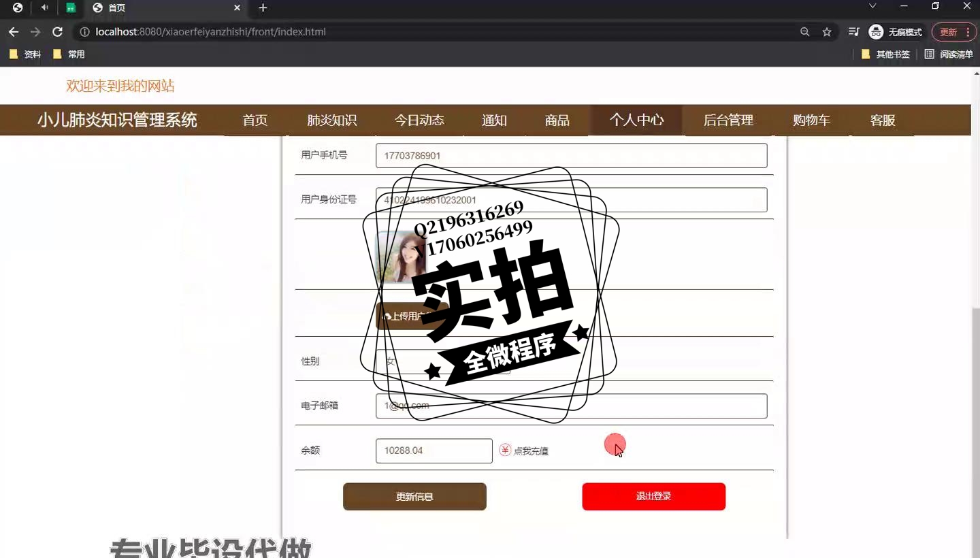Bookmark this page with the star icon
This screenshot has width=980, height=558.
[x=827, y=32]
